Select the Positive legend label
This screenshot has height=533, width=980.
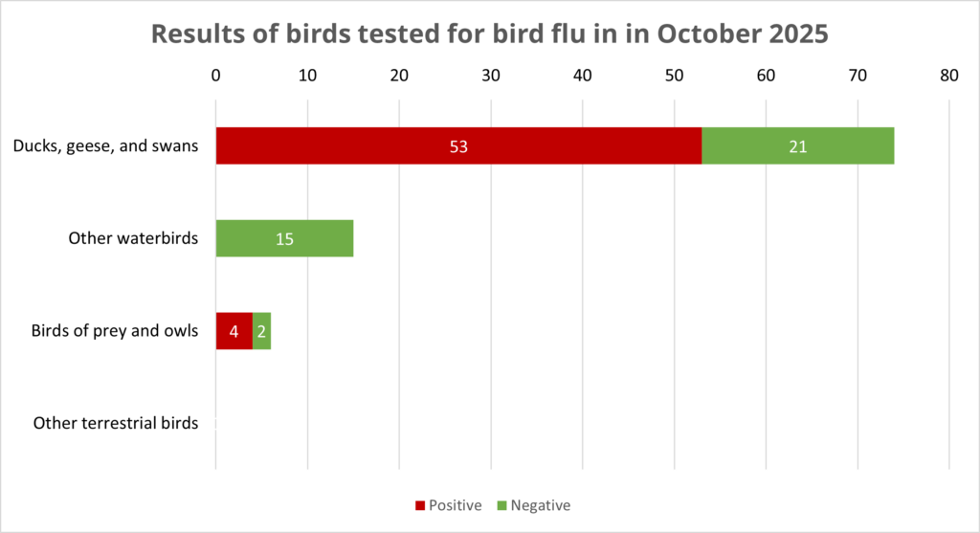pyautogui.click(x=455, y=505)
